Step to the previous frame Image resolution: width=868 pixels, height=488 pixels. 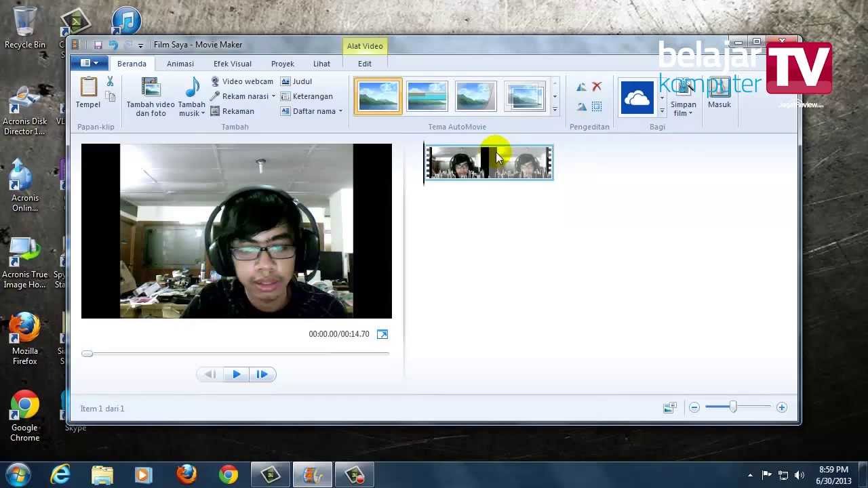(x=210, y=374)
